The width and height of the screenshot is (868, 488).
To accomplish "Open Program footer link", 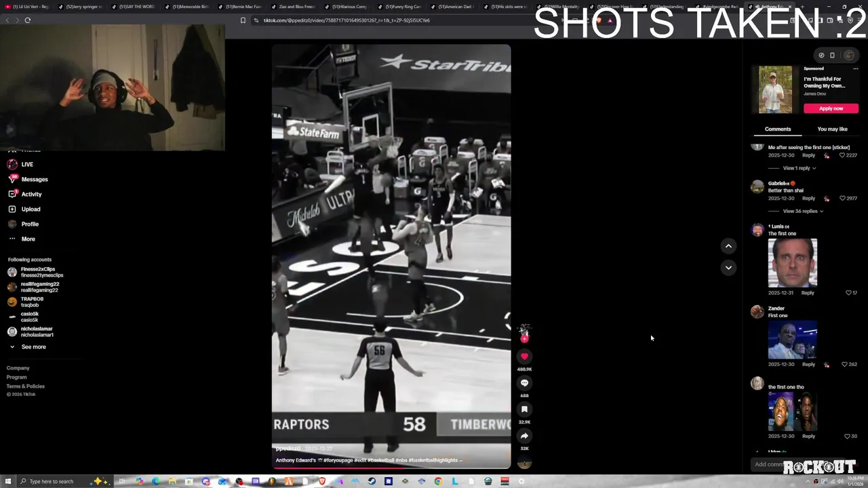I will point(17,377).
